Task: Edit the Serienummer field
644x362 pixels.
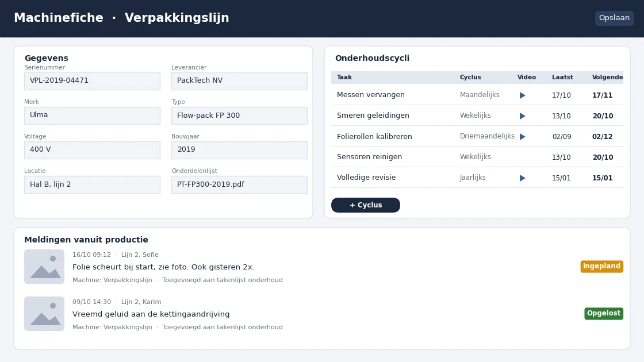Action: click(x=93, y=81)
